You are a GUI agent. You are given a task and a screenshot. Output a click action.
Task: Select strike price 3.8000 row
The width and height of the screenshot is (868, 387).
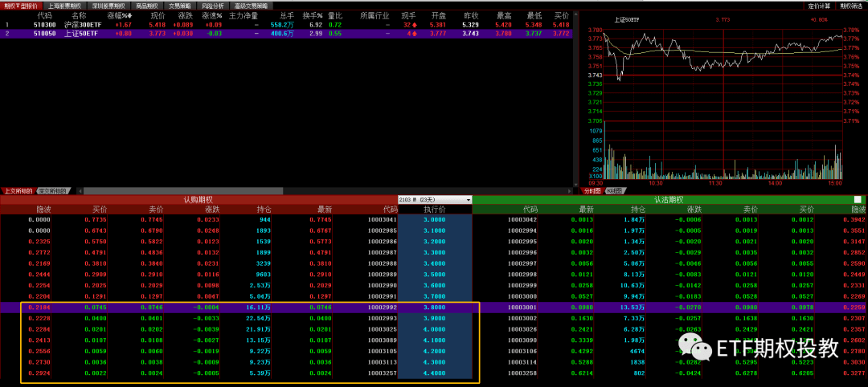434,308
